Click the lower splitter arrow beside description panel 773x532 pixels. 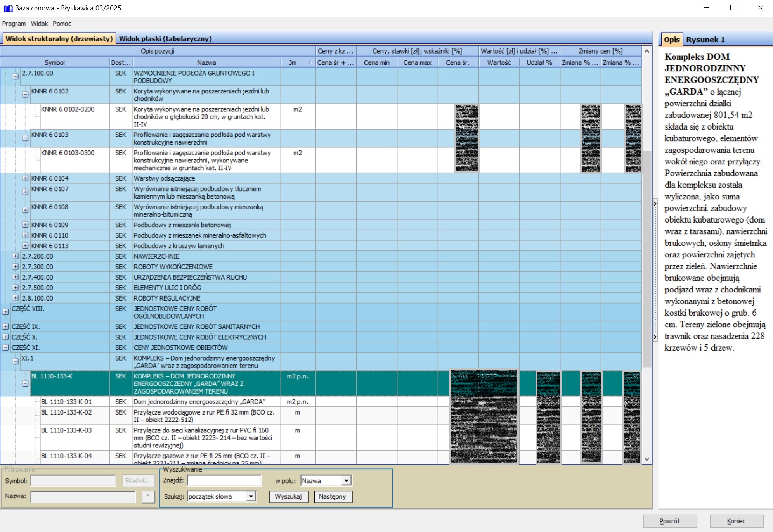(x=655, y=337)
